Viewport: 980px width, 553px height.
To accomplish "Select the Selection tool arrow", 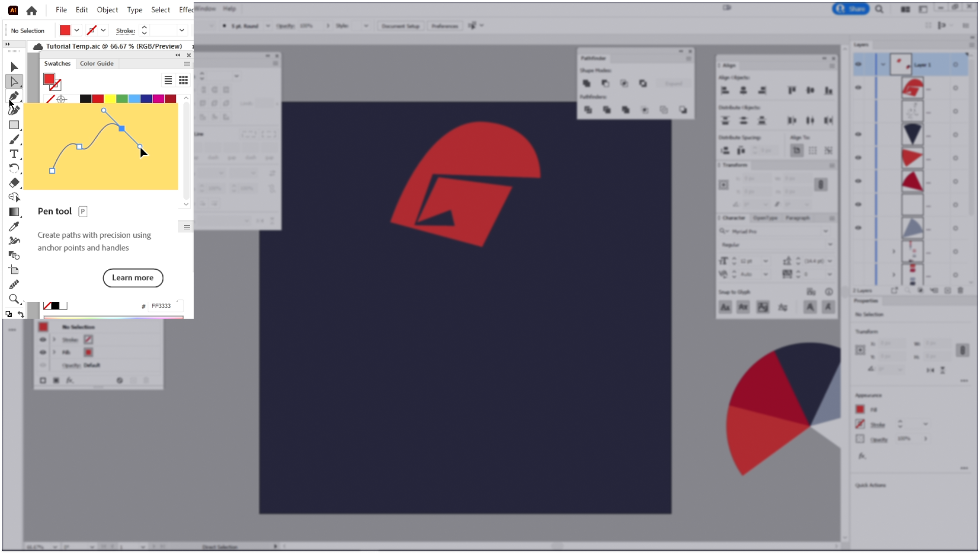I will 14,67.
